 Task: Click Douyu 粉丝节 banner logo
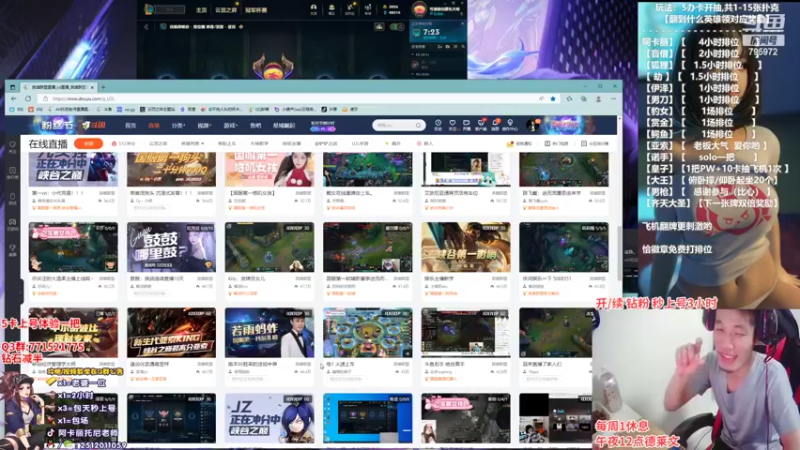pos(57,125)
